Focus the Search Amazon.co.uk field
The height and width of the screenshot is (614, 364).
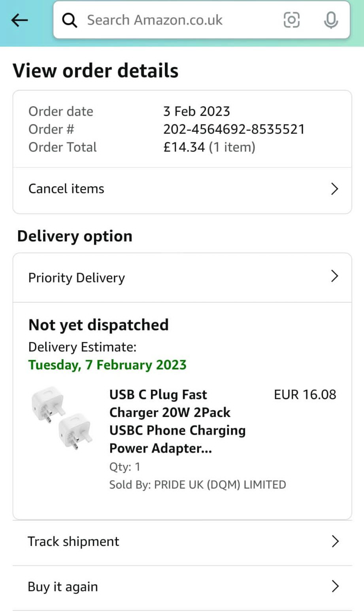click(174, 20)
